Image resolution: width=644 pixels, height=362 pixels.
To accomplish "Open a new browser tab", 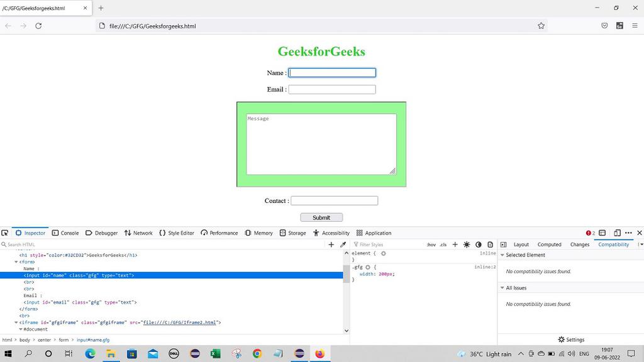I will pyautogui.click(x=101, y=8).
